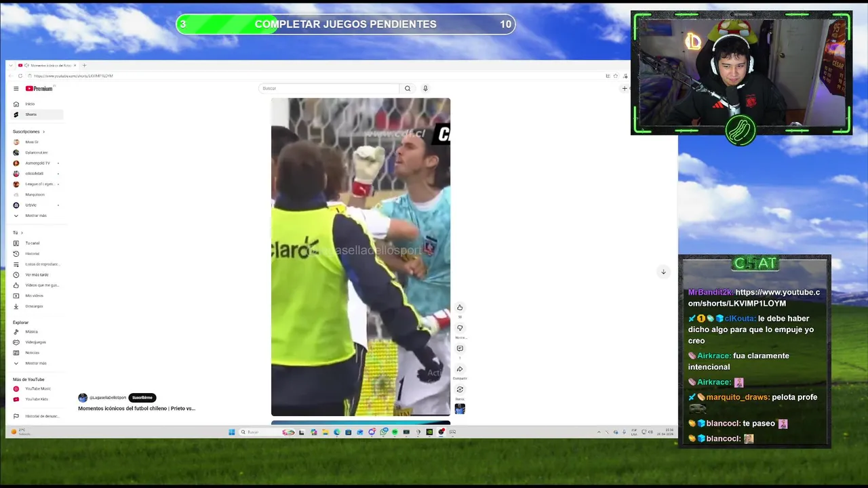Open the League of Legends subscription
Viewport: 868px width, 488px height.
point(37,184)
